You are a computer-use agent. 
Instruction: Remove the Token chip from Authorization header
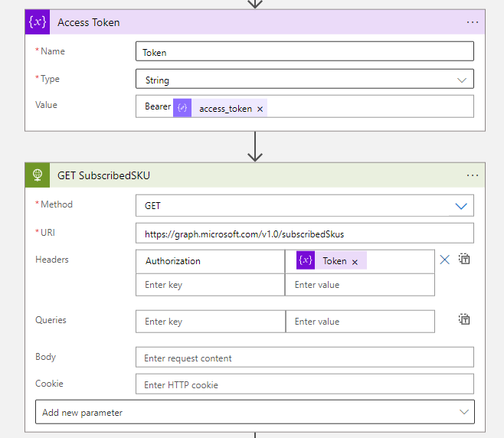355,262
